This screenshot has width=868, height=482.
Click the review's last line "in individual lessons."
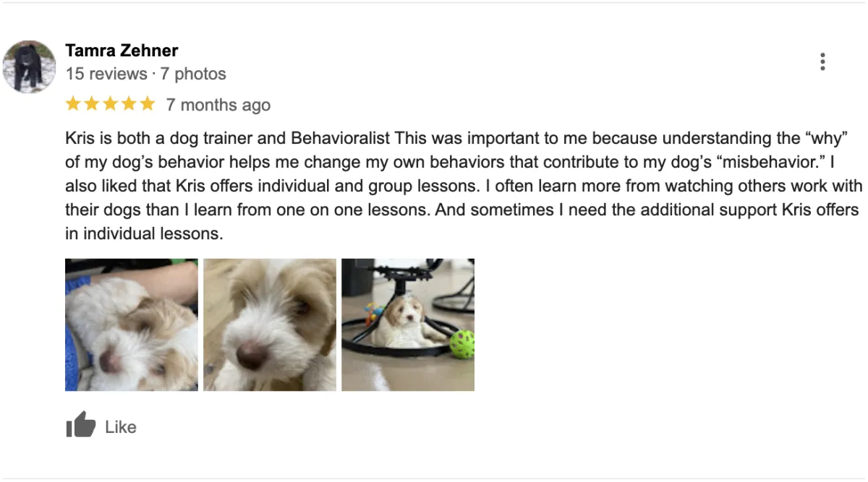pyautogui.click(x=144, y=234)
